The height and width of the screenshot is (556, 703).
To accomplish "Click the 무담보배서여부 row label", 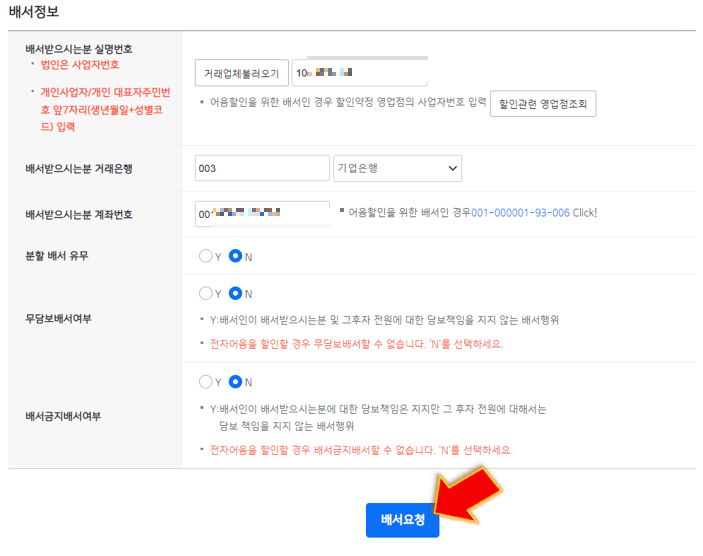I will click(58, 318).
